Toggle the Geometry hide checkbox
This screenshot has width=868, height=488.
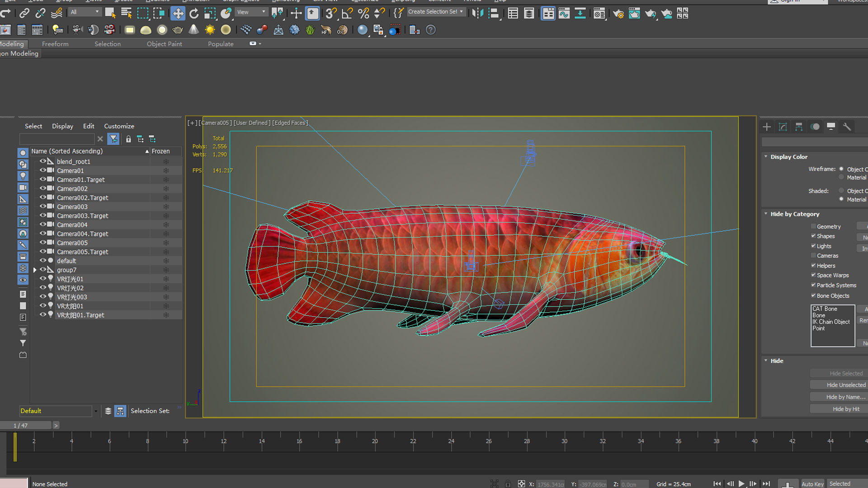[x=813, y=226]
